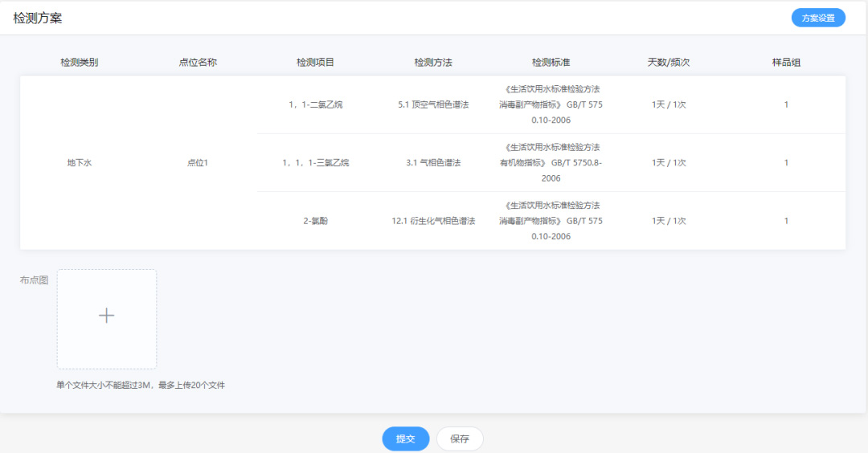Click the 1，1，1-三氯乙烷 test item

pos(315,163)
